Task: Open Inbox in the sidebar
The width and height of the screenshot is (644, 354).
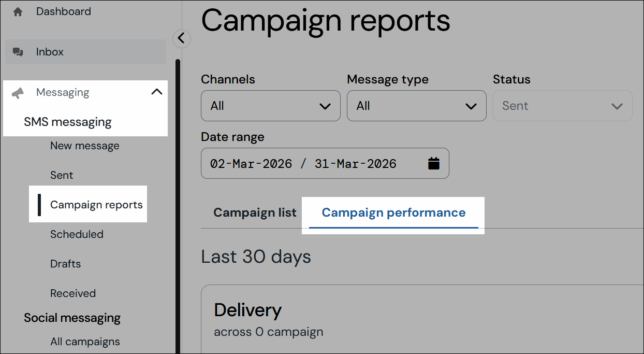Action: [x=85, y=52]
